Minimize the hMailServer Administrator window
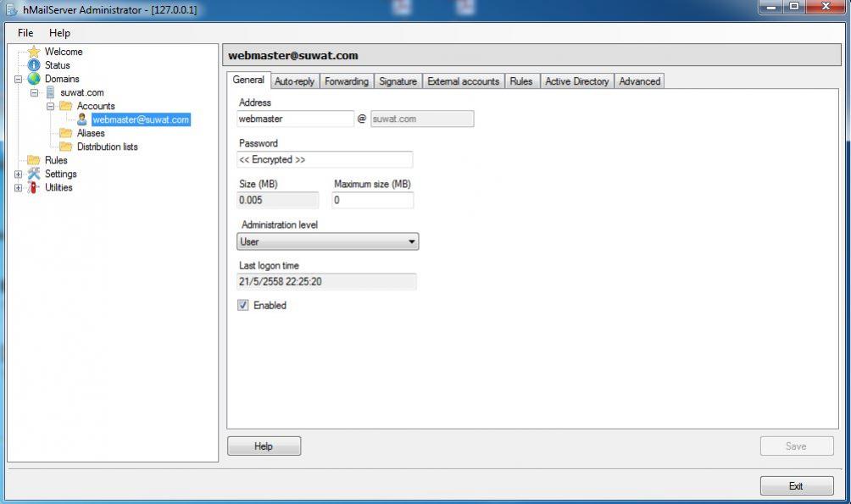This screenshot has width=851, height=504. [771, 7]
